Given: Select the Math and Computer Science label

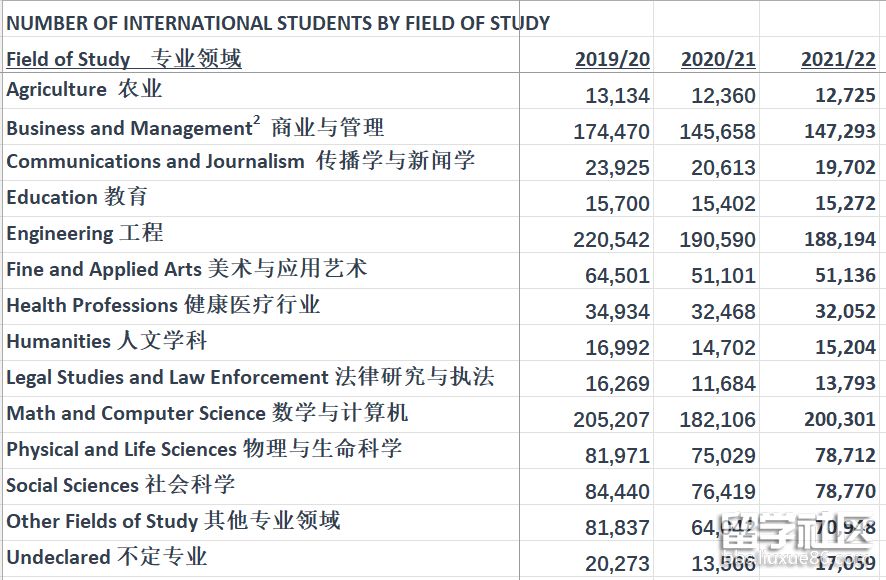Looking at the screenshot, I should tap(207, 414).
